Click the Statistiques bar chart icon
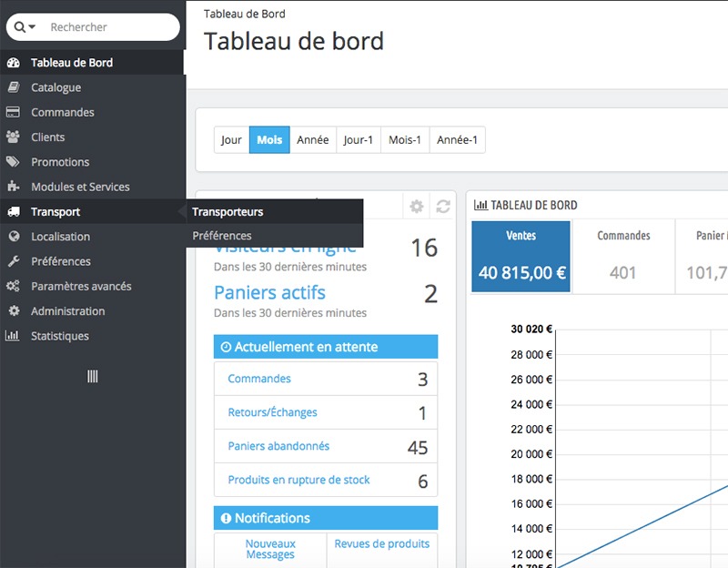728x568 pixels. point(13,336)
